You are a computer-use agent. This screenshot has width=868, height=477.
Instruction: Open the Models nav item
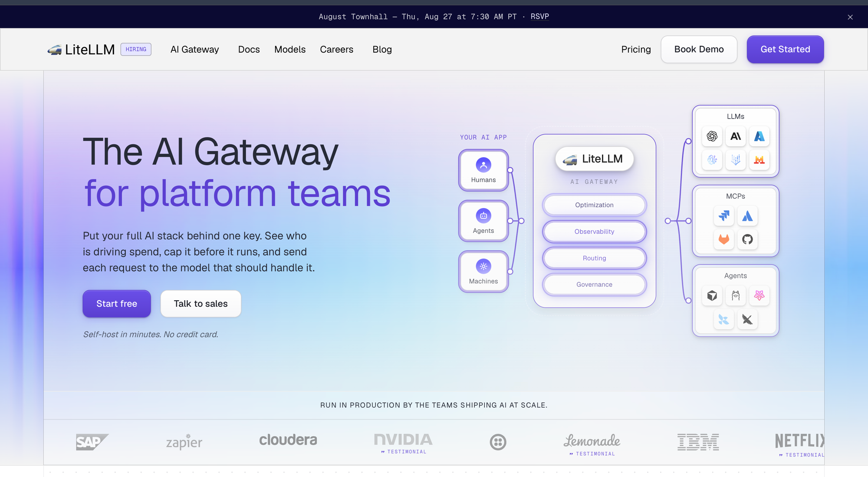click(290, 50)
